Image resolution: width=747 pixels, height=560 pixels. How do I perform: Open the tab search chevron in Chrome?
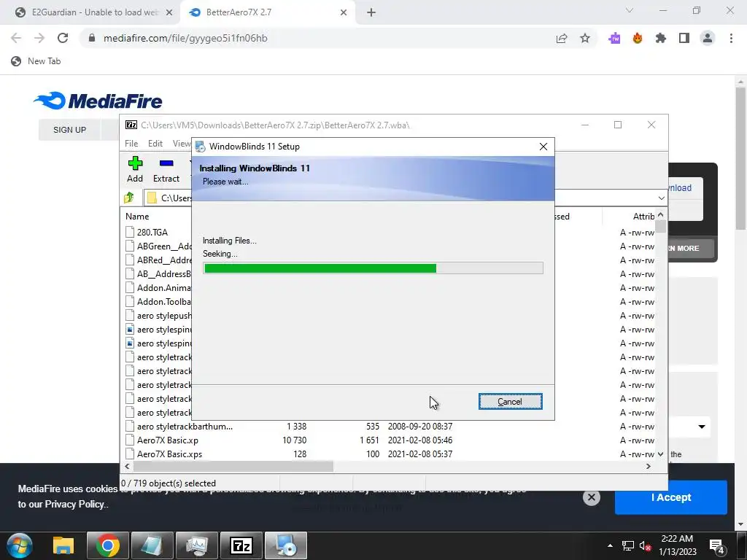[x=630, y=10]
